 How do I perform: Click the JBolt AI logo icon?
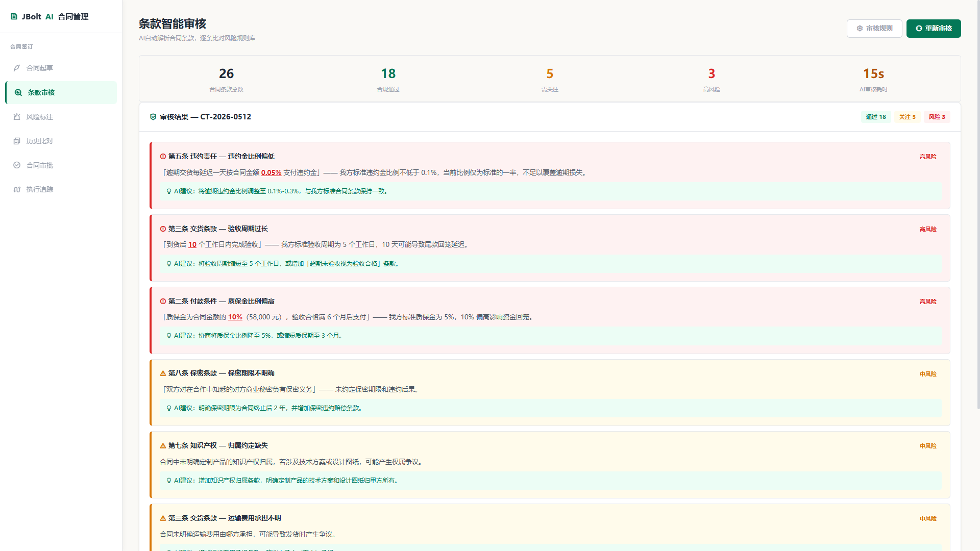point(14,16)
